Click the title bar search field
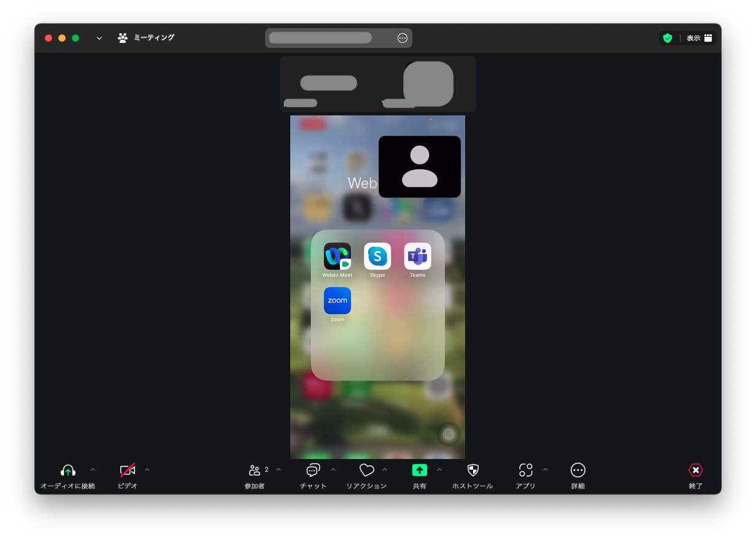Screen dimensions: 756x540 tap(339, 38)
